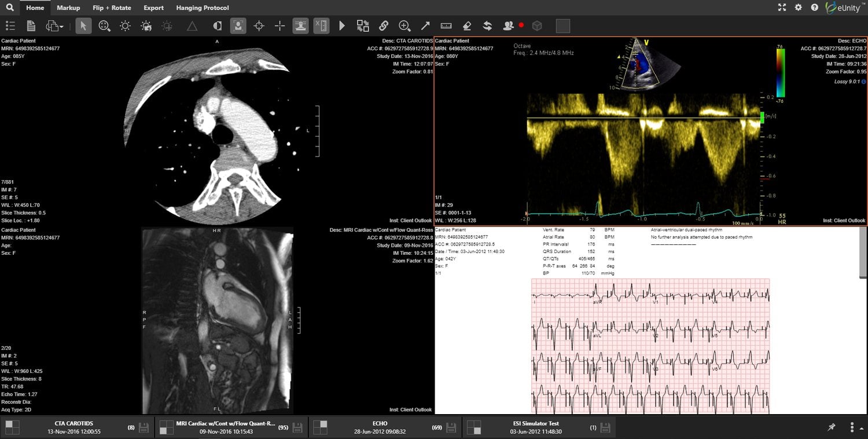
Task: Select the CTA CAROTIDS study button
Action: tap(77, 427)
